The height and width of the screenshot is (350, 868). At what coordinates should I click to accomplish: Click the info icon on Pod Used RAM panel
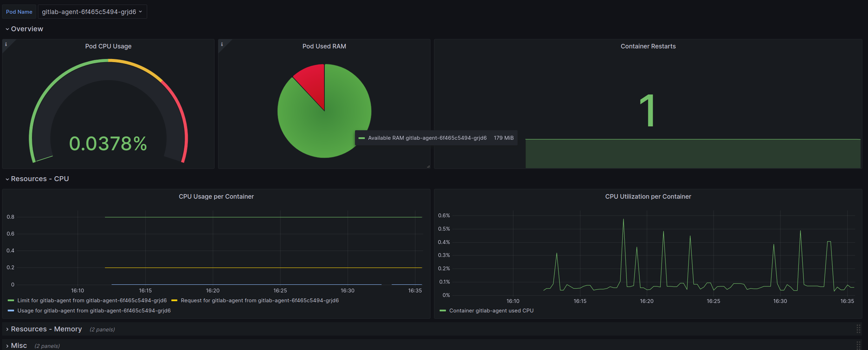tap(222, 44)
